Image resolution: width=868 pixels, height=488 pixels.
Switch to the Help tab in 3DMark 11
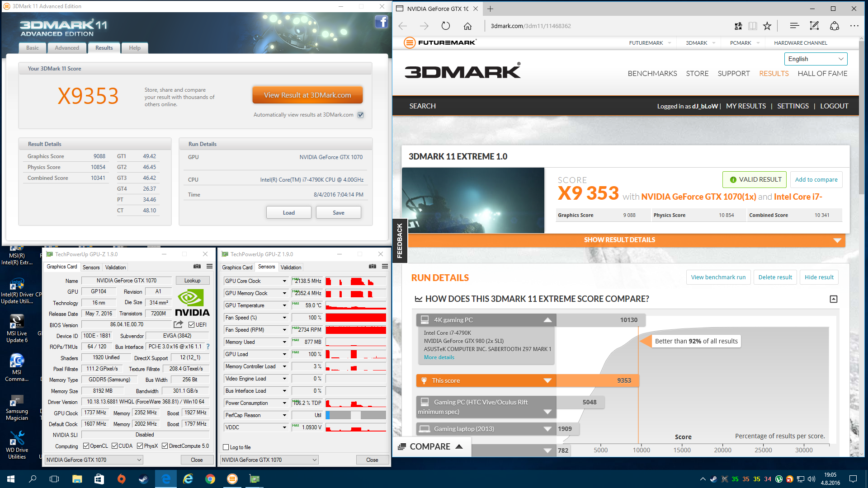click(x=135, y=48)
